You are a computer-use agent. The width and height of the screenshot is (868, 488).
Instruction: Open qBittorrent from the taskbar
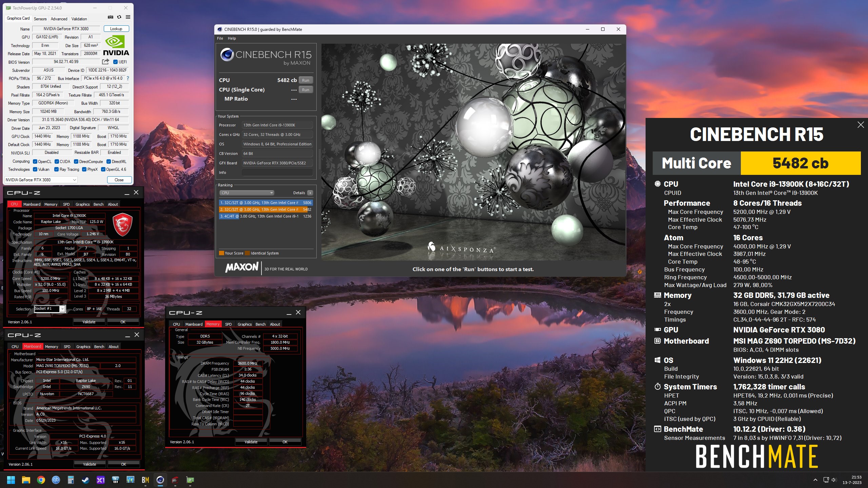click(x=56, y=480)
